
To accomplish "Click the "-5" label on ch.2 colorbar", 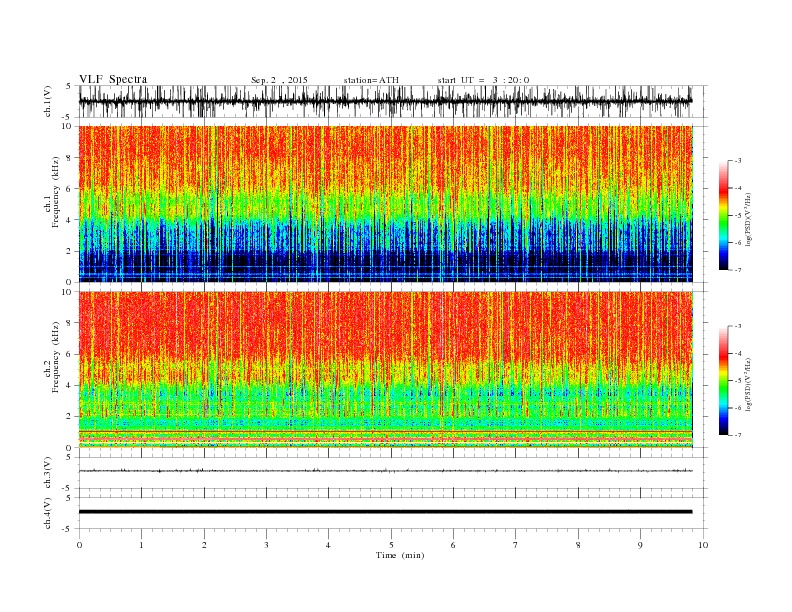I will 738,380.
